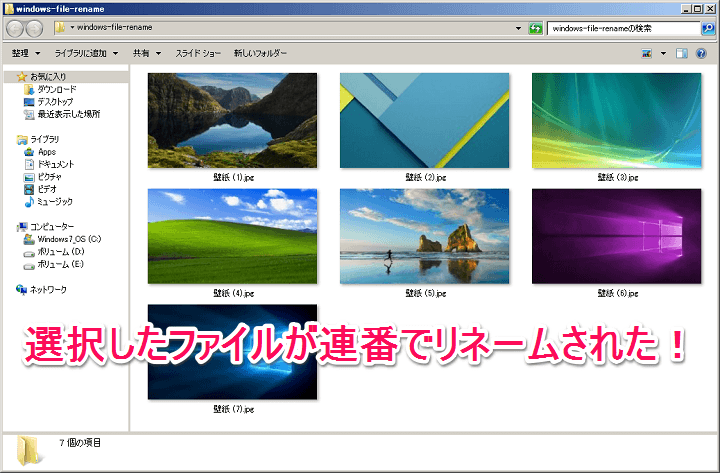Select the green hill thumbnail 壁紙 (4).jpg
This screenshot has width=720, height=473.
[x=232, y=236]
